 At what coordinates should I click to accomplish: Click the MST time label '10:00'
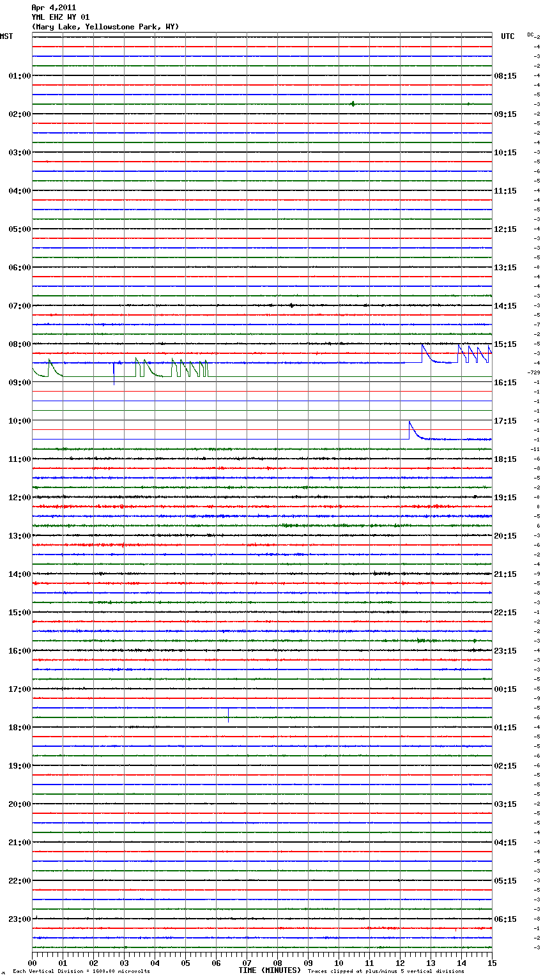coord(19,421)
